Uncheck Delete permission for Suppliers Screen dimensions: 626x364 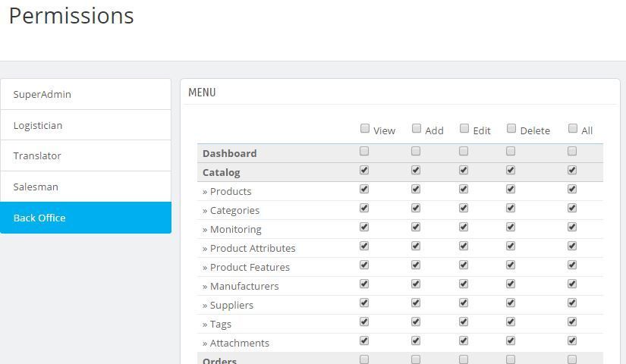511,303
